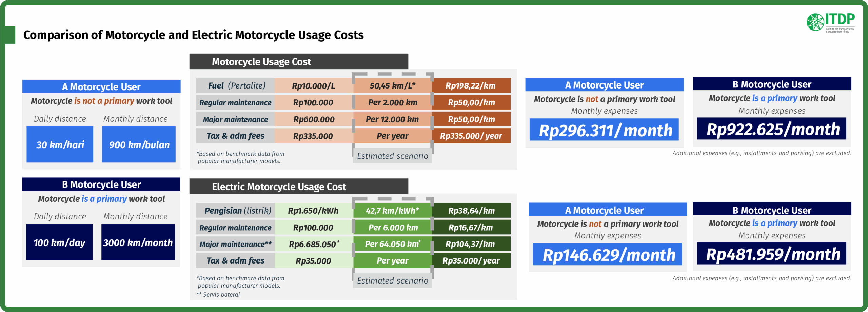This screenshot has width=868, height=312.
Task: Click the Rp10.000/L fuel price cell
Action: (x=314, y=86)
